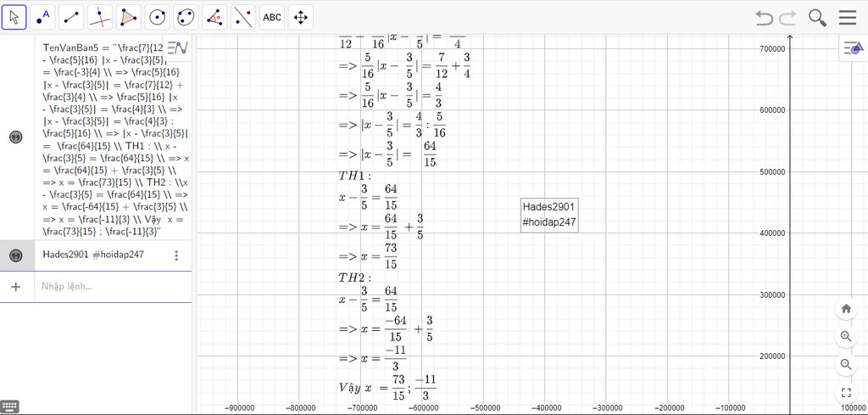Select the Circle with Center tool
This screenshot has height=415, width=868.
157,18
